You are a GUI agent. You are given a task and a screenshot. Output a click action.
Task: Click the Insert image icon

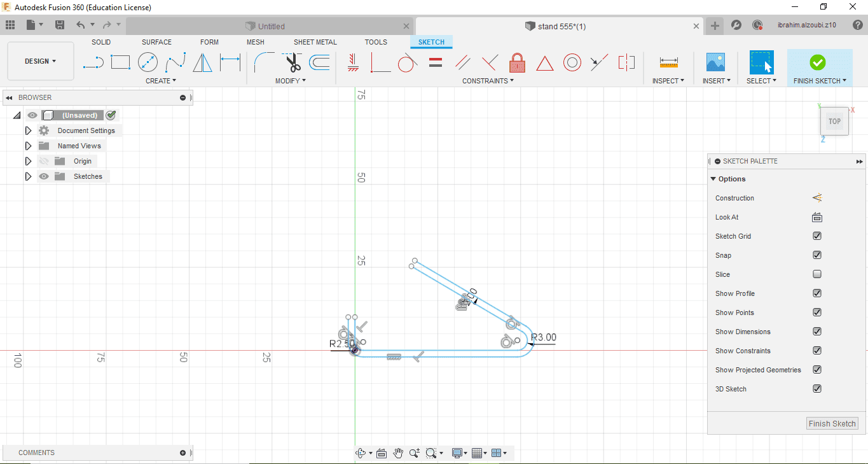coord(716,62)
